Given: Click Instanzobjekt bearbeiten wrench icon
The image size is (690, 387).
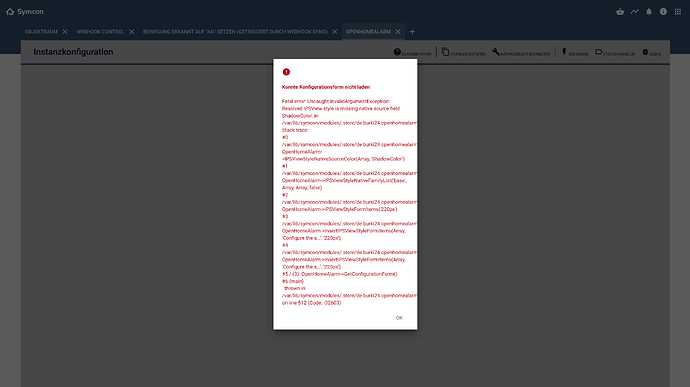Looking at the screenshot, I should click(496, 52).
